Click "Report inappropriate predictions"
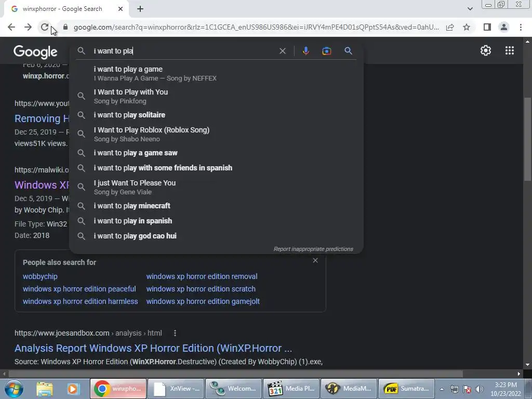Viewport: 532px width, 399px height. pyautogui.click(x=313, y=249)
